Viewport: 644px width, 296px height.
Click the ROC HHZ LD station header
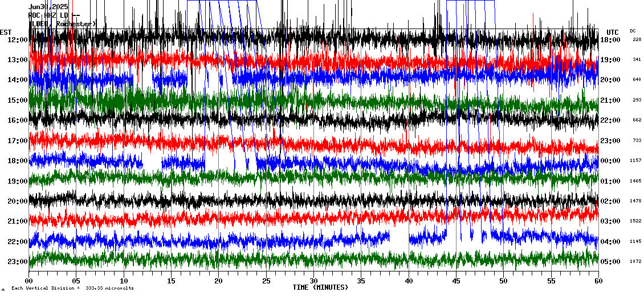pos(54,15)
